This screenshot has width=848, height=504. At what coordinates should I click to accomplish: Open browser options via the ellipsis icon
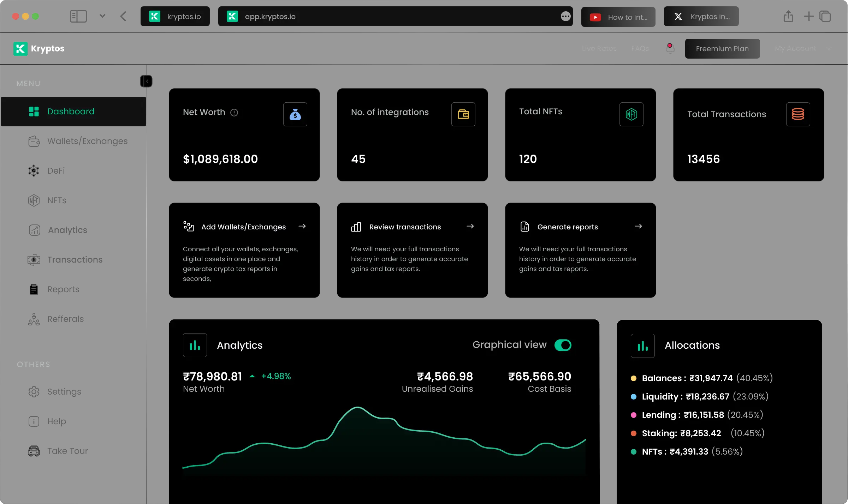click(x=565, y=16)
